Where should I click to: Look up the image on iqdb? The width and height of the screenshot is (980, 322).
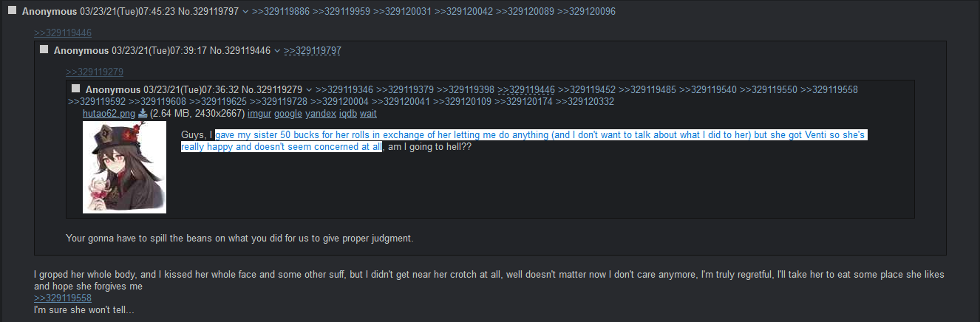tap(347, 114)
